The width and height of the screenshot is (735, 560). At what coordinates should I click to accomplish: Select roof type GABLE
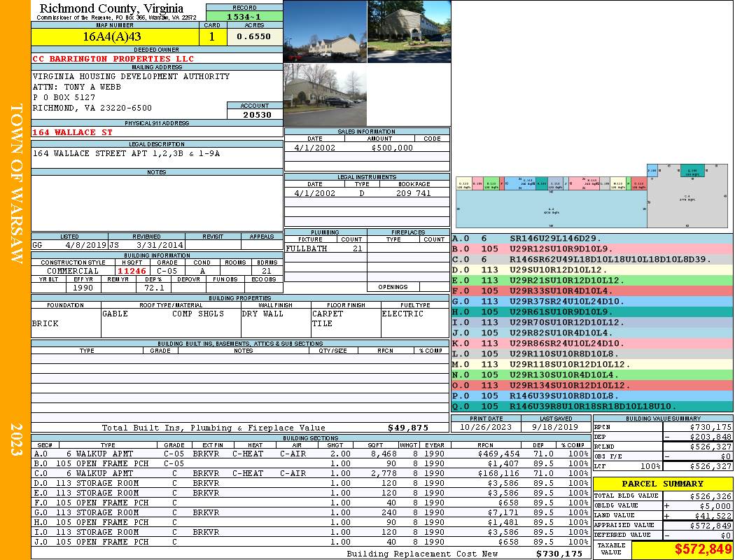pyautogui.click(x=115, y=314)
